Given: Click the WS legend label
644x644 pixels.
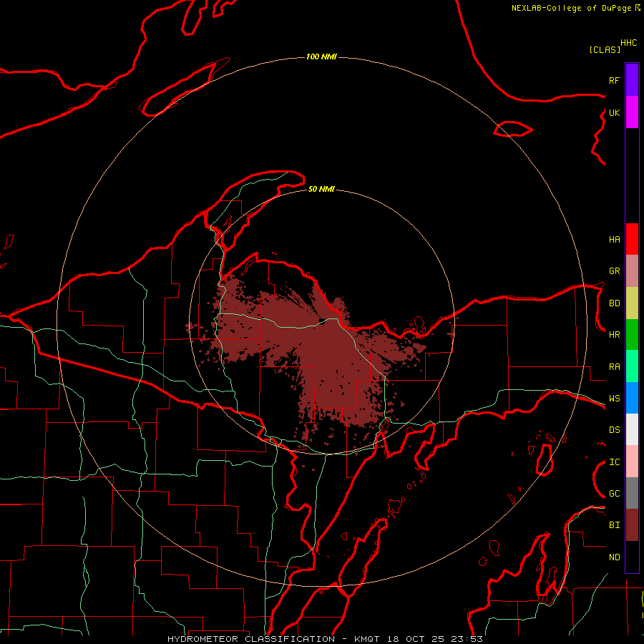Looking at the screenshot, I should pyautogui.click(x=614, y=398).
